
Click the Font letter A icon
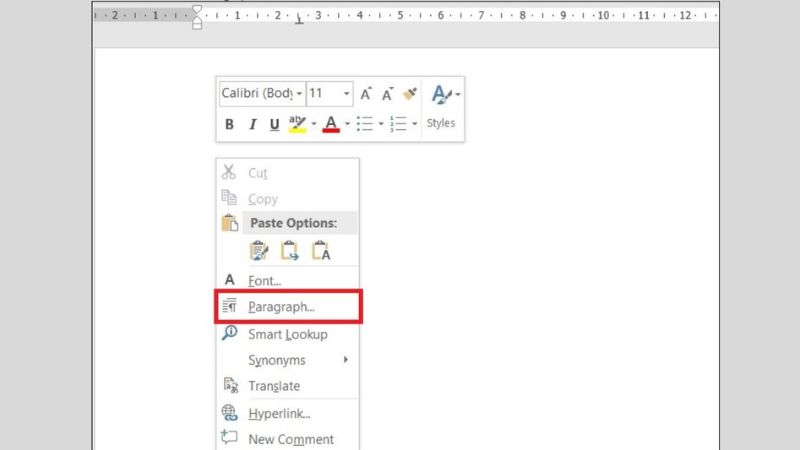pos(230,280)
